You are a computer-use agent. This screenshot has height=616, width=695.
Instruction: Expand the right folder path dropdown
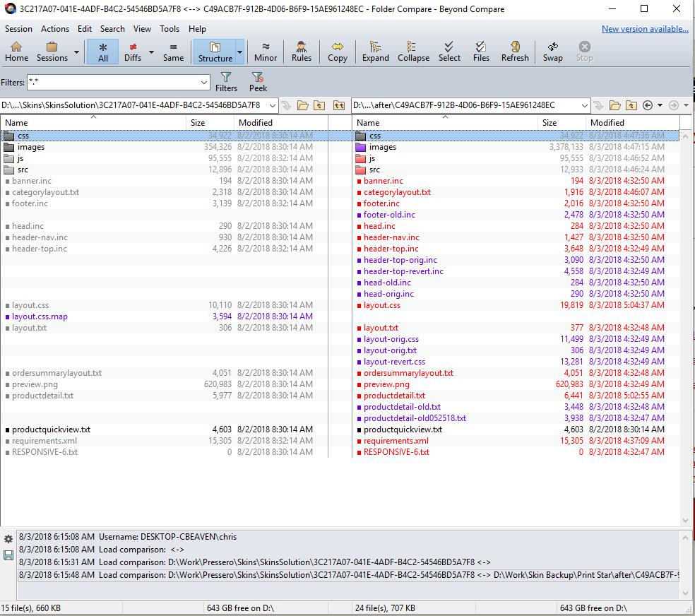click(x=584, y=105)
